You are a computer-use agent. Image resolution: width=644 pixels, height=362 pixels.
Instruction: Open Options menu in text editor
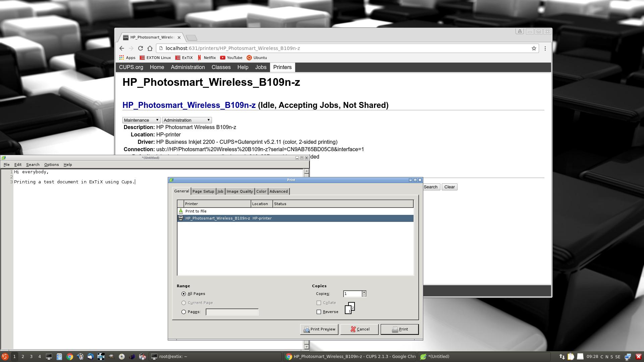tap(51, 165)
